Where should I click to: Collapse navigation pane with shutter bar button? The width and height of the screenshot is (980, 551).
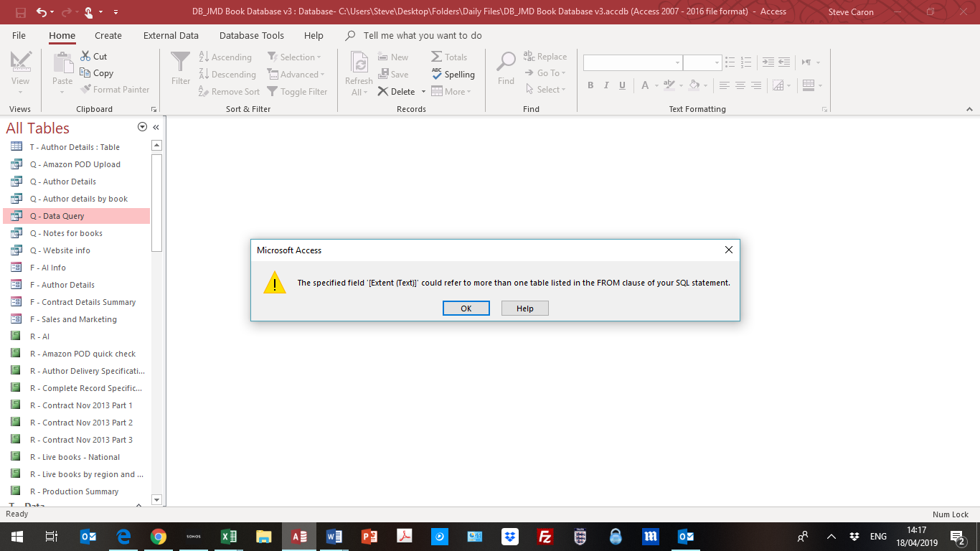156,127
